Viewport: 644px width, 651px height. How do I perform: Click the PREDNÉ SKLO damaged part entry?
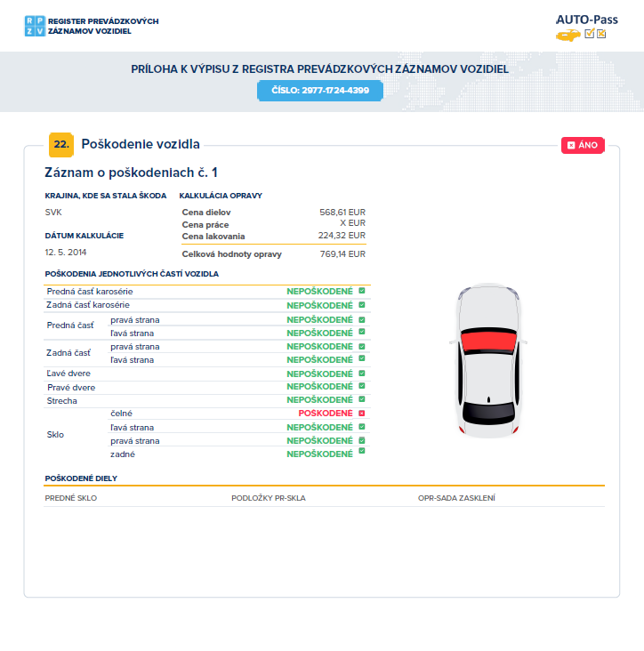71,498
